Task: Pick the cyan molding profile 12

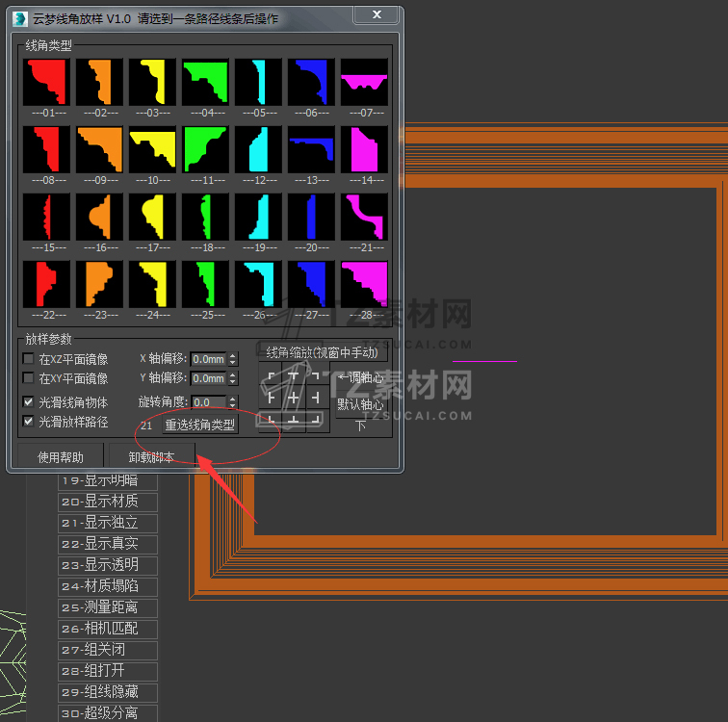Action: click(258, 149)
